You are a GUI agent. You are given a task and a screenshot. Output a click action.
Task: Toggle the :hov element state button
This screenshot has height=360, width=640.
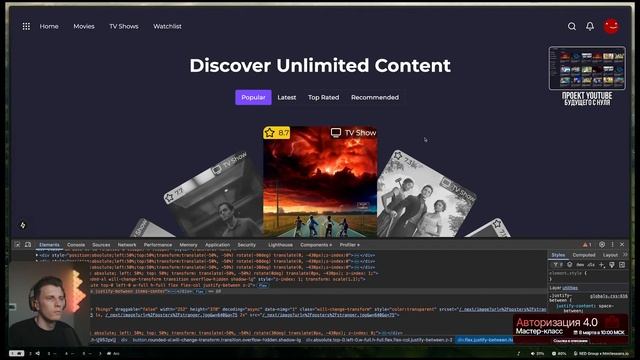580,265
